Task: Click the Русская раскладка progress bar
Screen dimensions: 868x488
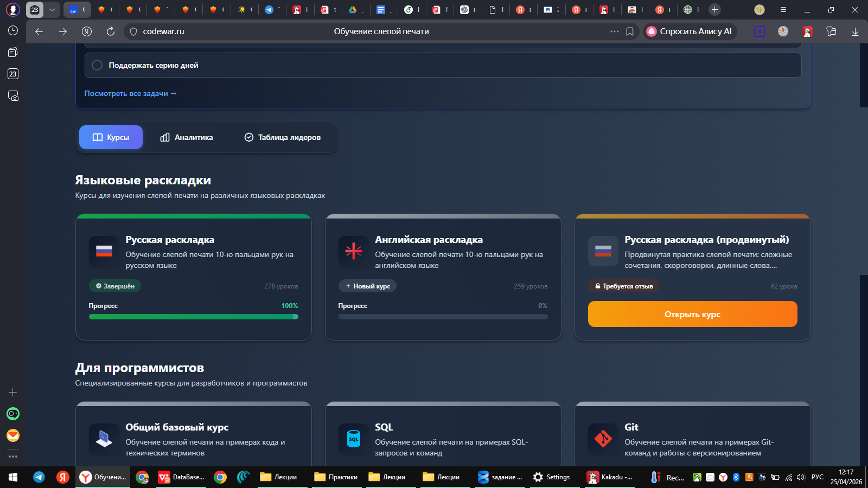Action: [193, 317]
